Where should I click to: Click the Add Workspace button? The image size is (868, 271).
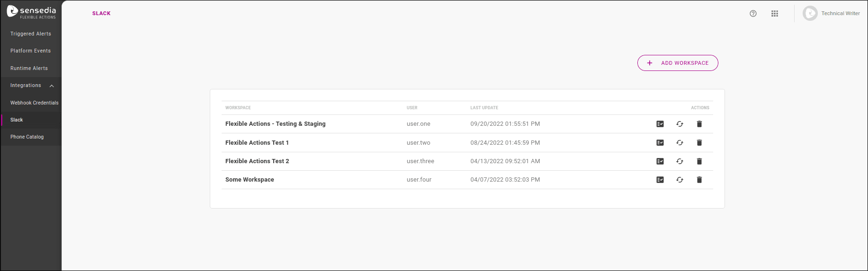pos(678,63)
